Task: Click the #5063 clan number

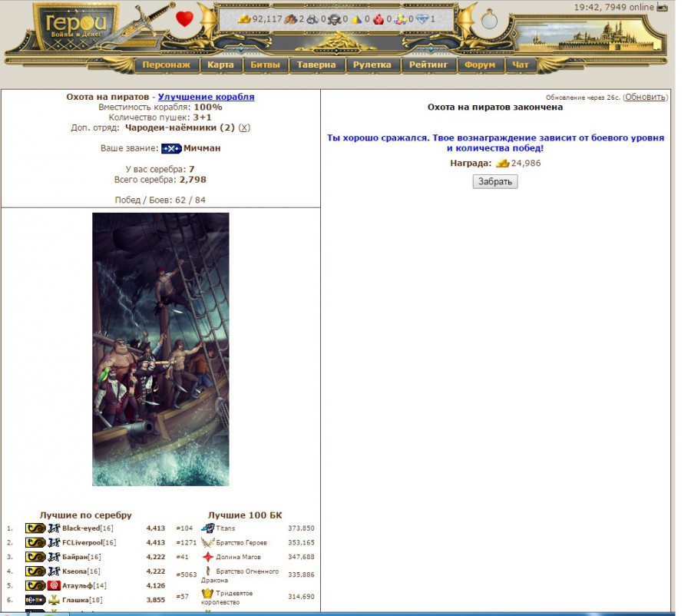Action: [186, 575]
